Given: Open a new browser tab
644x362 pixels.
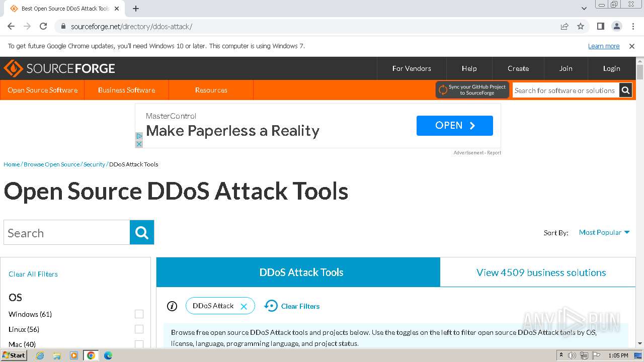Looking at the screenshot, I should tap(136, 9).
